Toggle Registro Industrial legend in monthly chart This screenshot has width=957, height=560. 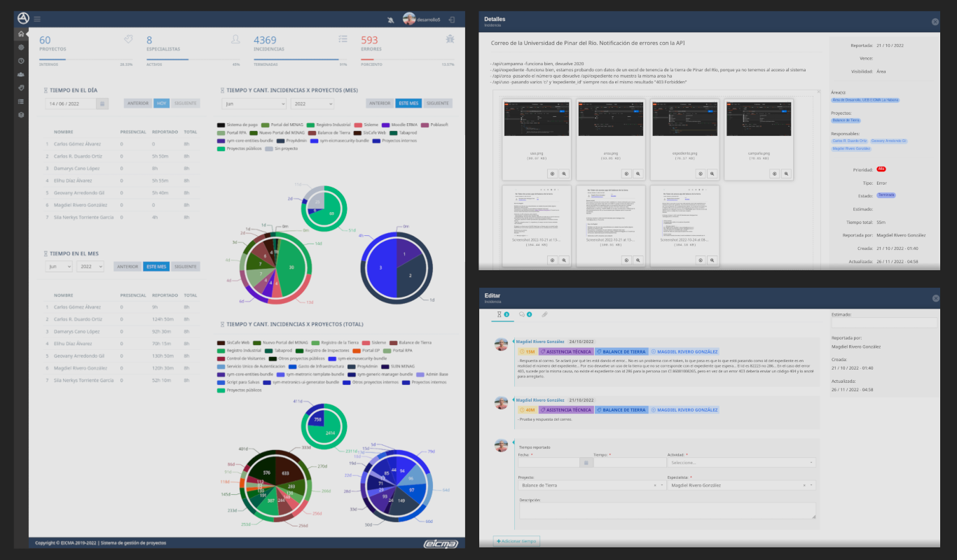coord(333,125)
